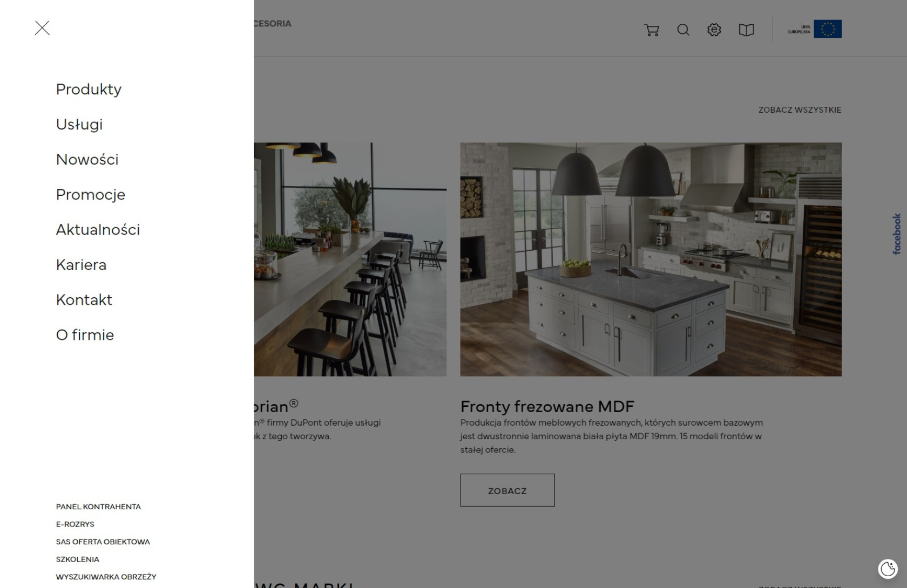Open the gear e-service icon
Image resolution: width=907 pixels, height=588 pixels.
(x=714, y=30)
